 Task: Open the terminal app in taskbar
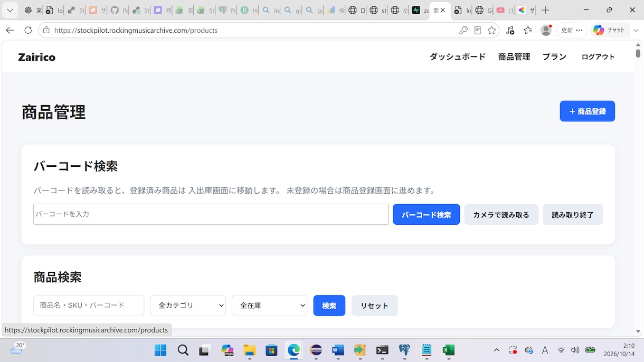point(382,350)
